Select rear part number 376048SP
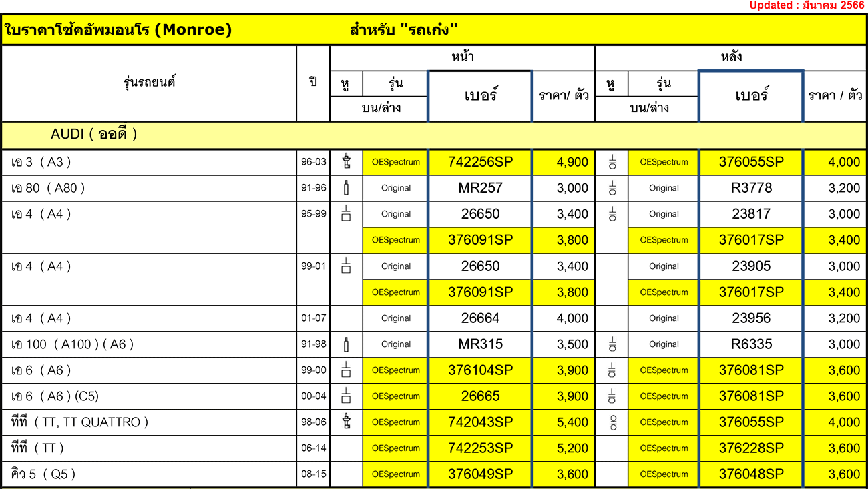 pyautogui.click(x=751, y=474)
